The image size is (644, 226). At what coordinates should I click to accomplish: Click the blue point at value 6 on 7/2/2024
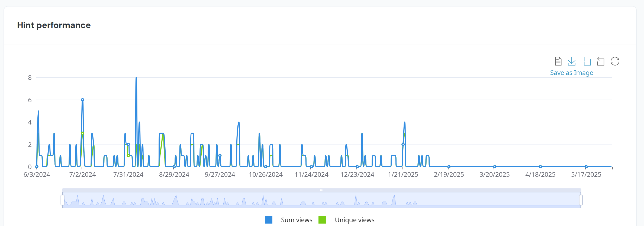click(83, 100)
